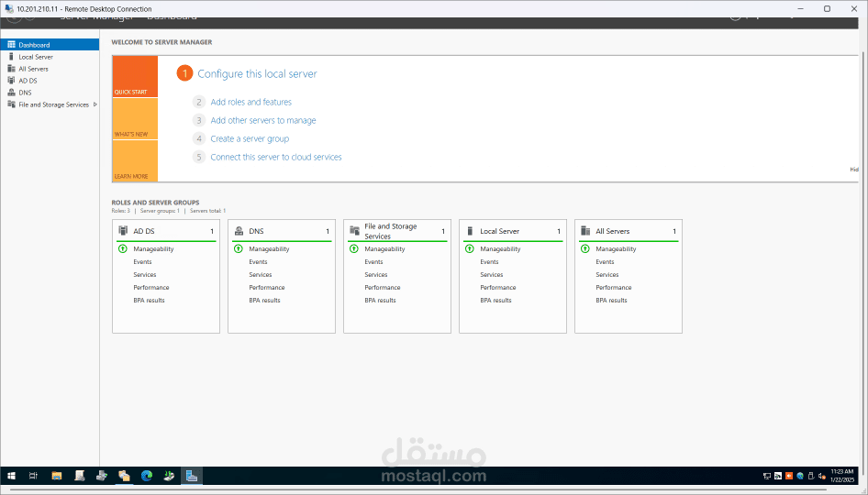Switch to the WHAT'S NEW tile

[x=135, y=119]
